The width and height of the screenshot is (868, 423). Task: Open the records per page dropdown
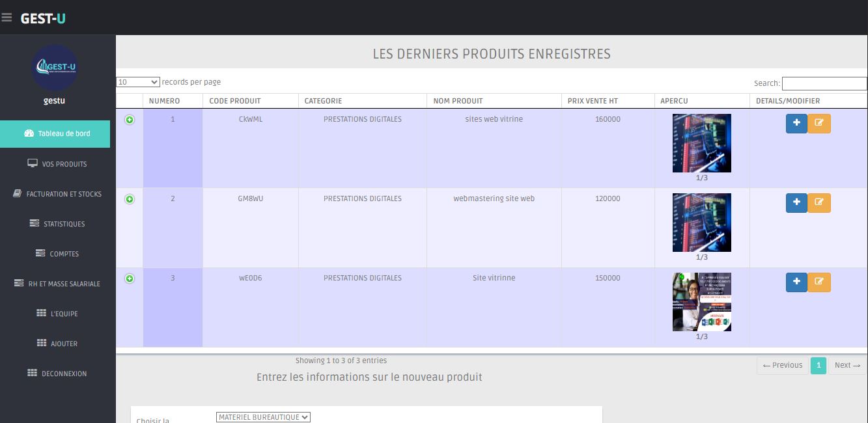click(x=138, y=82)
